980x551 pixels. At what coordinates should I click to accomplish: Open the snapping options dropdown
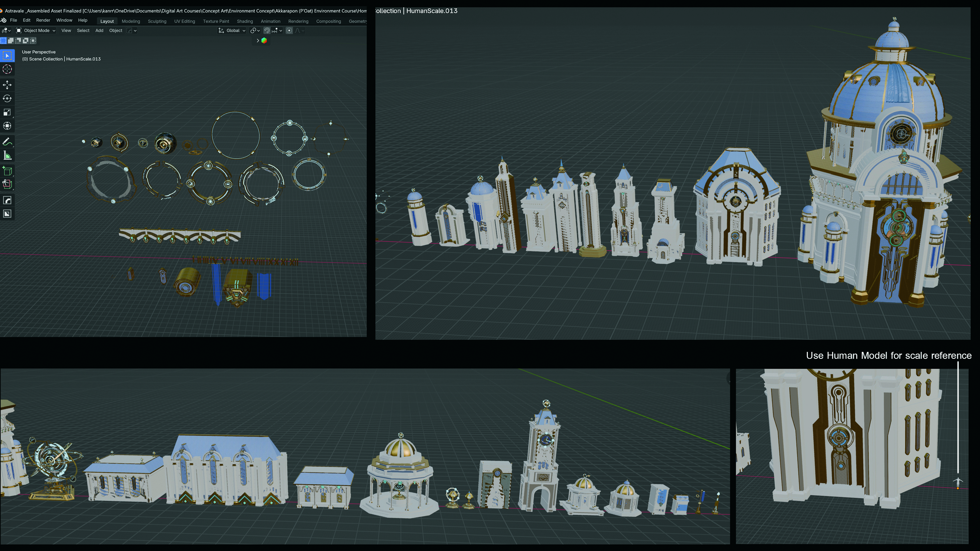coord(277,30)
